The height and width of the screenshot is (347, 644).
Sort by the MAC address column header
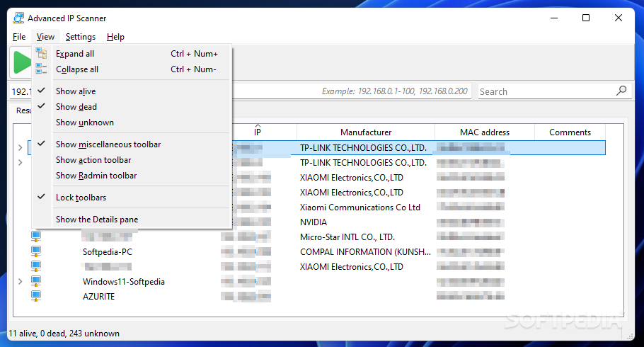tap(485, 132)
